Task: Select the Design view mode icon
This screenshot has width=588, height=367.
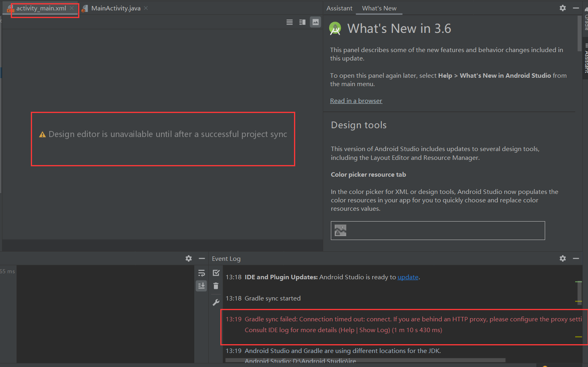Action: 316,22
